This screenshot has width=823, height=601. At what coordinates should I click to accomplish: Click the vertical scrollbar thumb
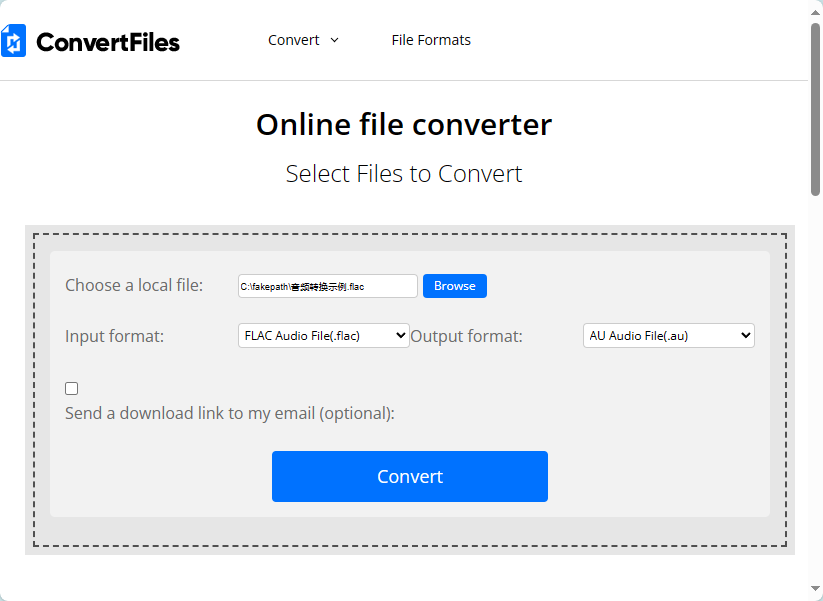tap(815, 109)
